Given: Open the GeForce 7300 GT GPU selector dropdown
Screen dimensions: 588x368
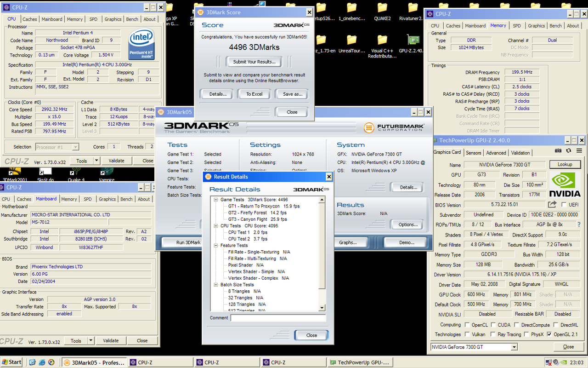Looking at the screenshot, I should click(x=514, y=347).
